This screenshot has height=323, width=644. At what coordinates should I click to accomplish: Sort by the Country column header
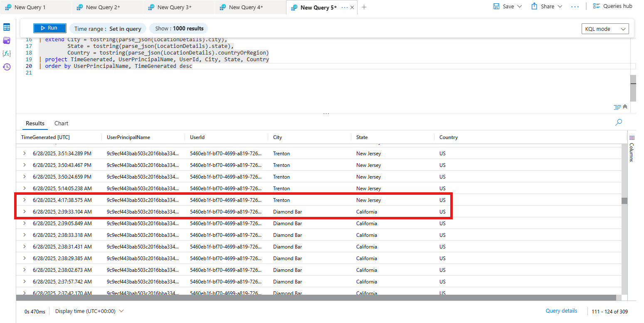pyautogui.click(x=448, y=137)
